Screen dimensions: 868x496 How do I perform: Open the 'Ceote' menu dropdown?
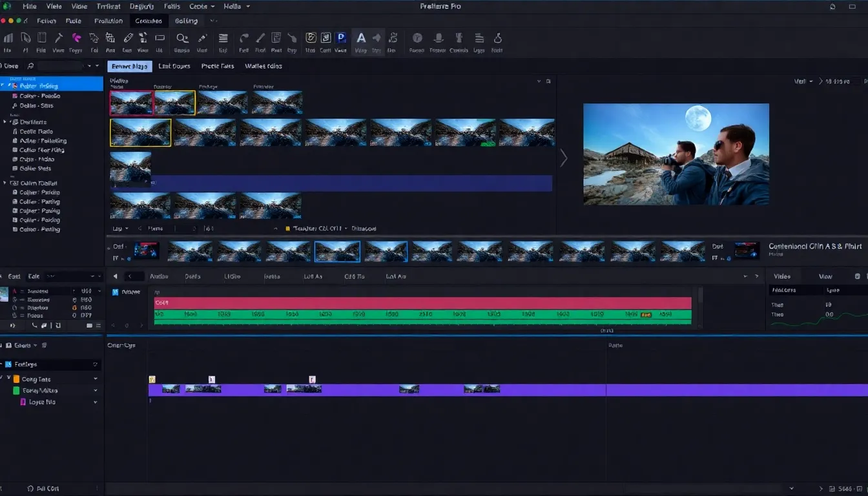[x=201, y=6]
